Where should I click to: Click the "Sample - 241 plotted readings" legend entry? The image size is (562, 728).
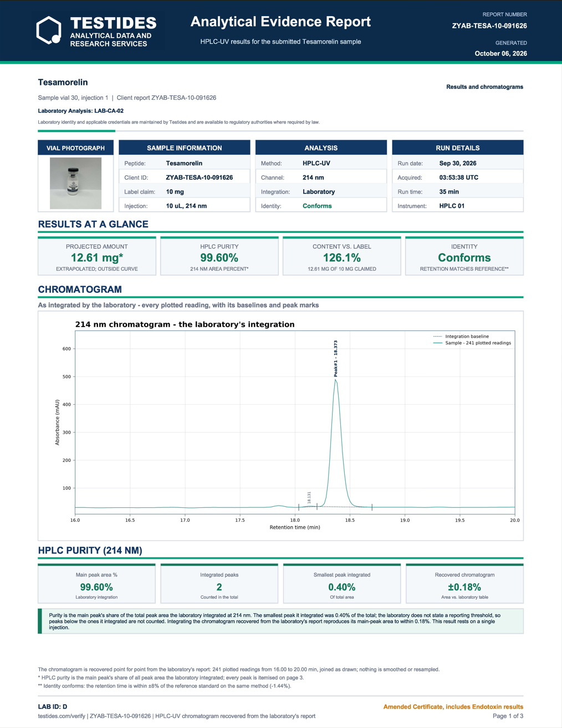point(472,343)
